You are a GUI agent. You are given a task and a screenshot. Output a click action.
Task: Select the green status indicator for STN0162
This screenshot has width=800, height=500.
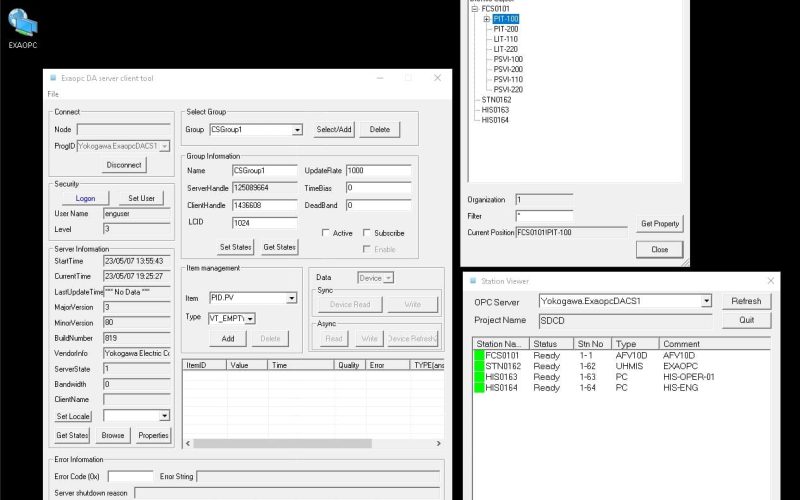tap(479, 366)
